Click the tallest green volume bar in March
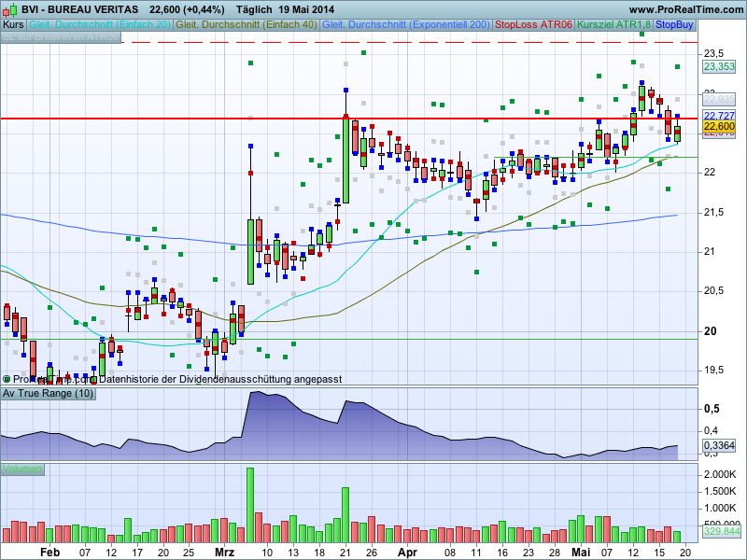Screen dimensions: 747x560 (x=250, y=505)
